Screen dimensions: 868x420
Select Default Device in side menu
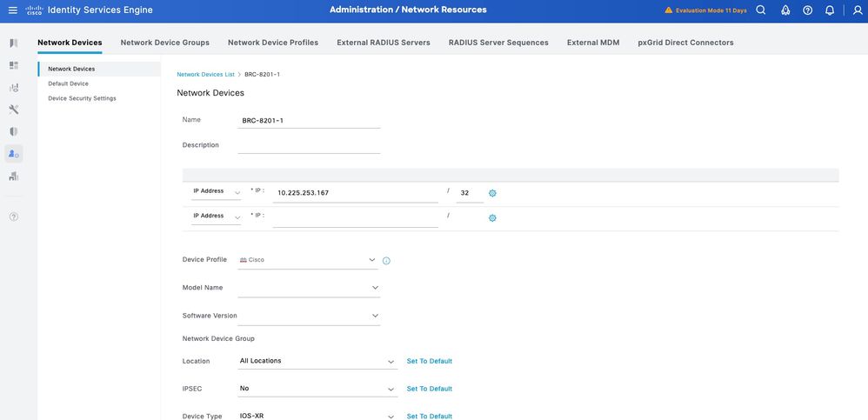[x=68, y=83]
